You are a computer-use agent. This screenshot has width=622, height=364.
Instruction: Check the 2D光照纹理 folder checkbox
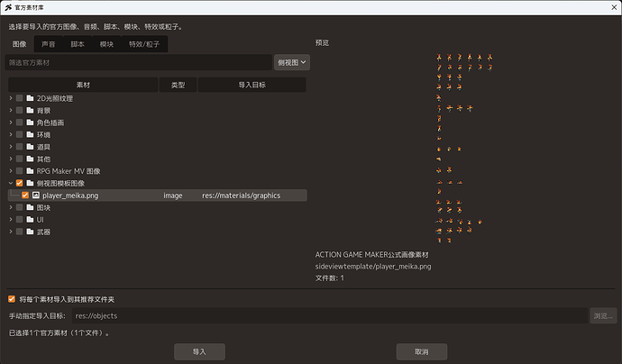(19, 98)
